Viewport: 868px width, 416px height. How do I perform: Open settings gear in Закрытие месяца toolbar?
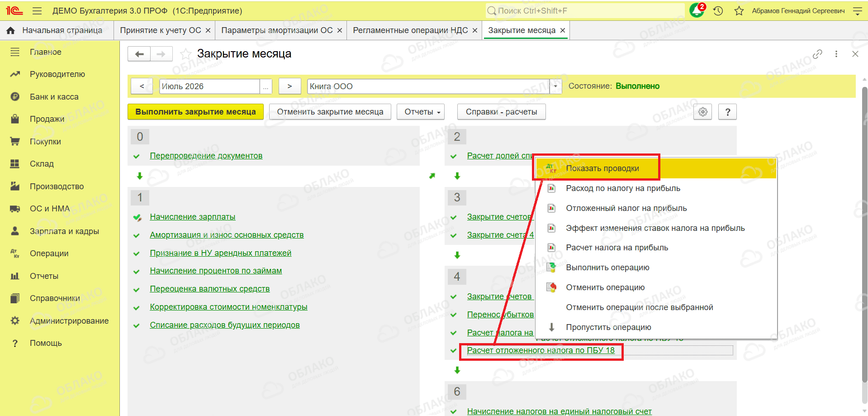click(702, 112)
